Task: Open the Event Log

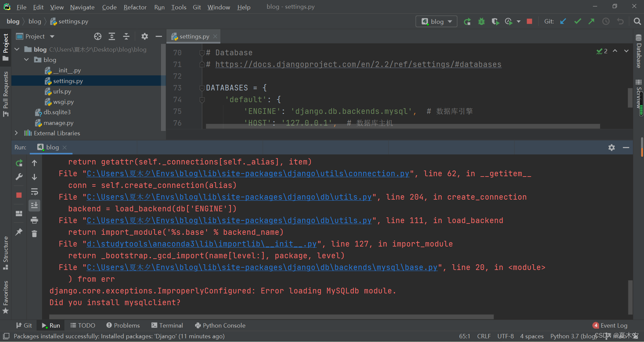Action: pos(610,325)
